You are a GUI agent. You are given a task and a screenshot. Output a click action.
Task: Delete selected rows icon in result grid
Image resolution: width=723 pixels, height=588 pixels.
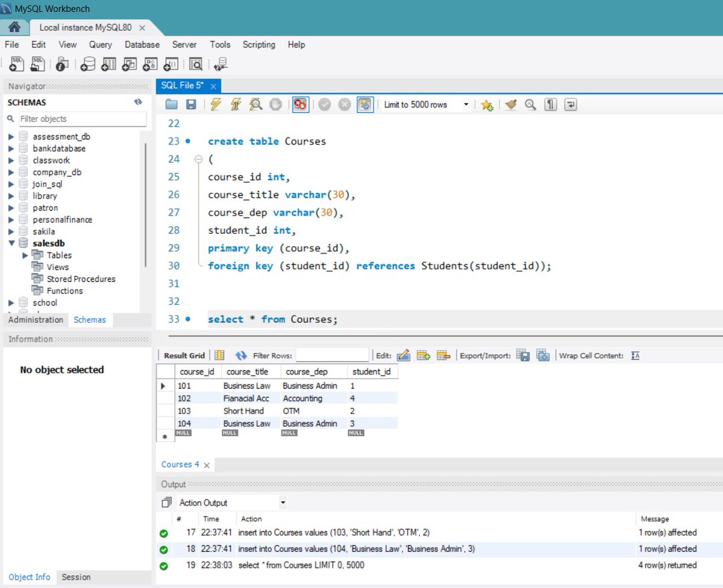(x=443, y=355)
